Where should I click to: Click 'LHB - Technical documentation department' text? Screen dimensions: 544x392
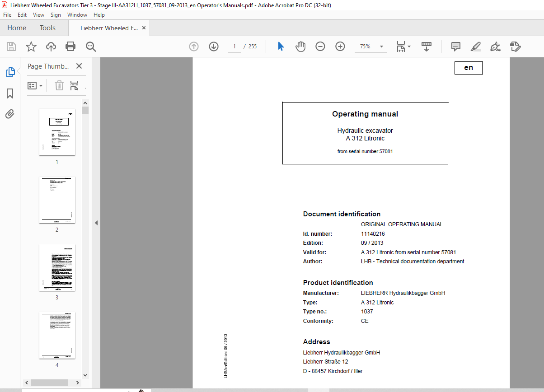(413, 261)
